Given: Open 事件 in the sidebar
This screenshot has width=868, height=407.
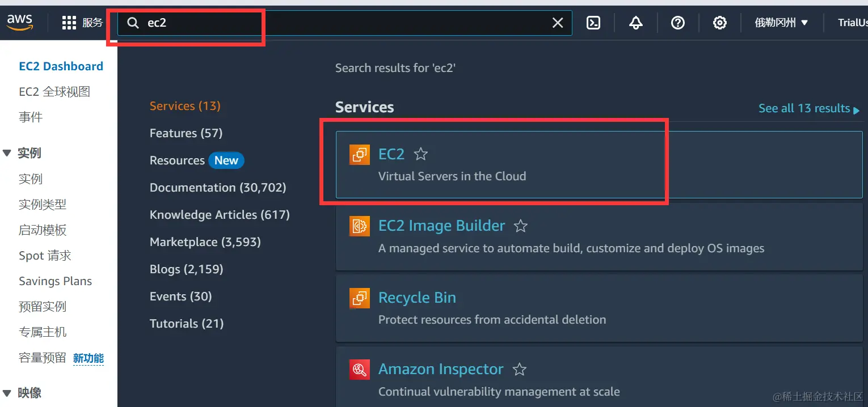Looking at the screenshot, I should [x=31, y=117].
